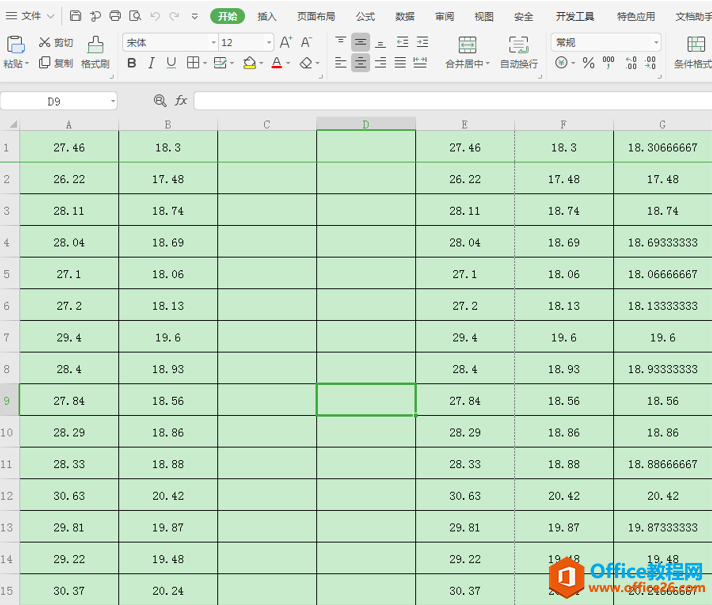Toggle Italic formatting
Image resolution: width=712 pixels, height=605 pixels.
(x=152, y=63)
